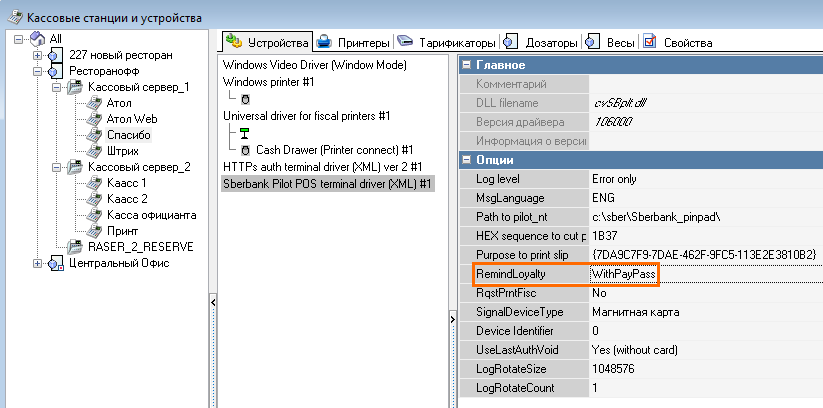Click the RemindLoyalty value field WithPayPass
Screen dimensions: 823x408
623,274
